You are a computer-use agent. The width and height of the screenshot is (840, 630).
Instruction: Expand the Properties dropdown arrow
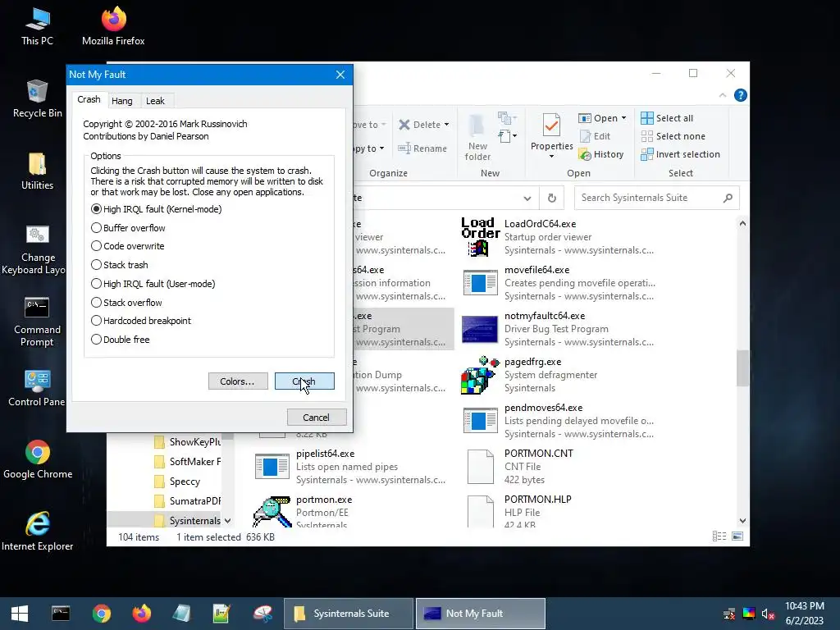click(x=551, y=157)
